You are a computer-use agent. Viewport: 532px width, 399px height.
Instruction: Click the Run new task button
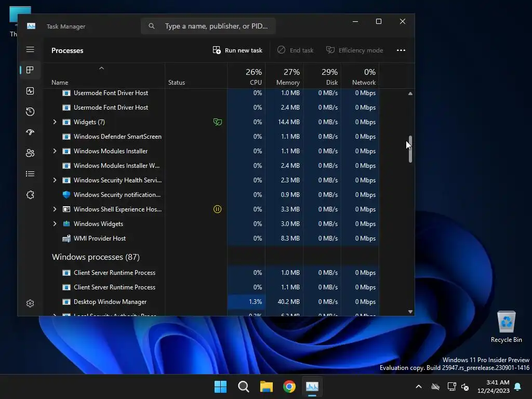point(237,50)
